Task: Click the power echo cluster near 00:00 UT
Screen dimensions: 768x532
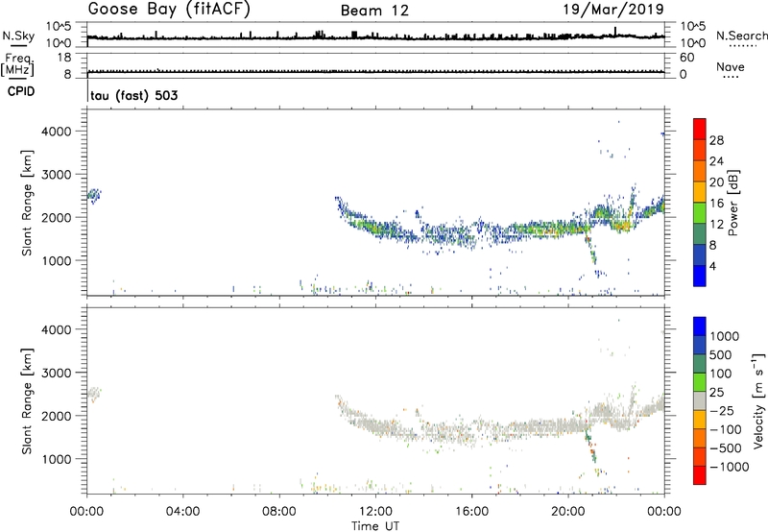Action: tap(94, 196)
